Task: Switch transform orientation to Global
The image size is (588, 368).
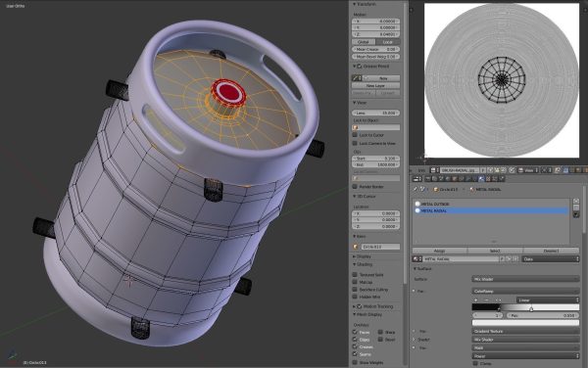Action: click(364, 42)
